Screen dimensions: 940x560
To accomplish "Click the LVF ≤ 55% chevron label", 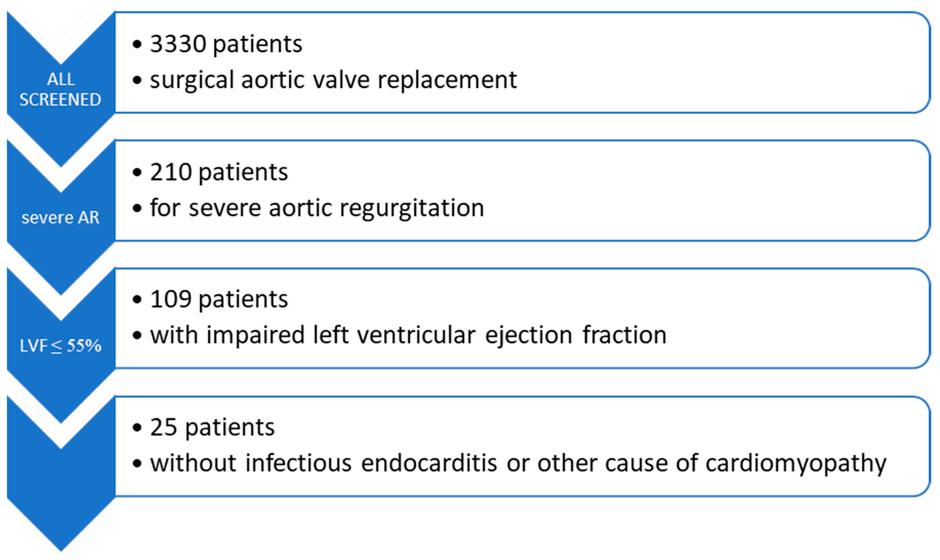I will pyautogui.click(x=60, y=346).
